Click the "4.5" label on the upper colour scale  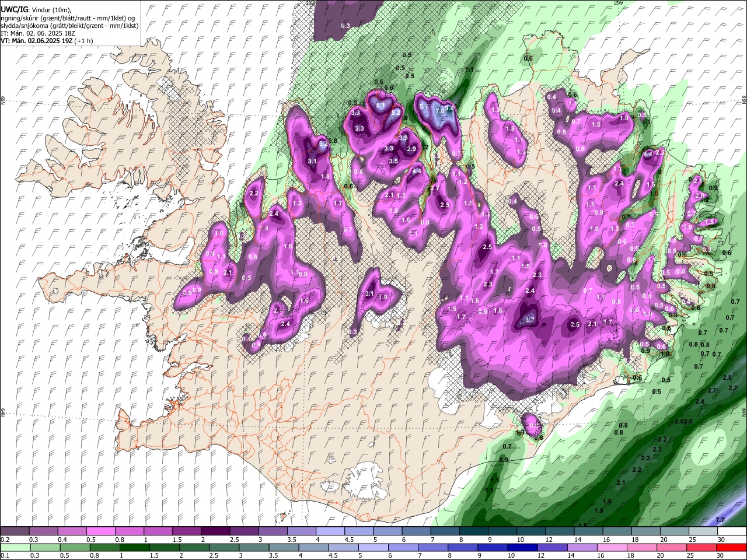pyautogui.click(x=349, y=539)
